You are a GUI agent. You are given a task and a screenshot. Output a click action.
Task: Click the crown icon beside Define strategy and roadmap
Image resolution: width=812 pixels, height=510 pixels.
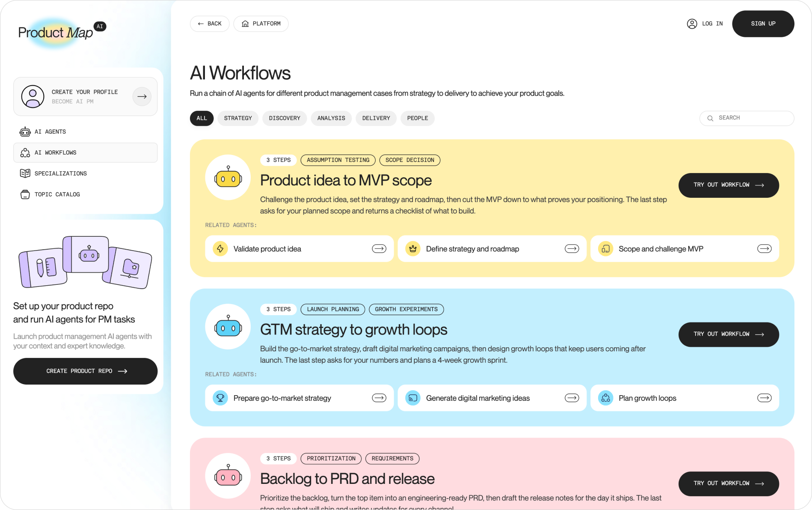413,249
